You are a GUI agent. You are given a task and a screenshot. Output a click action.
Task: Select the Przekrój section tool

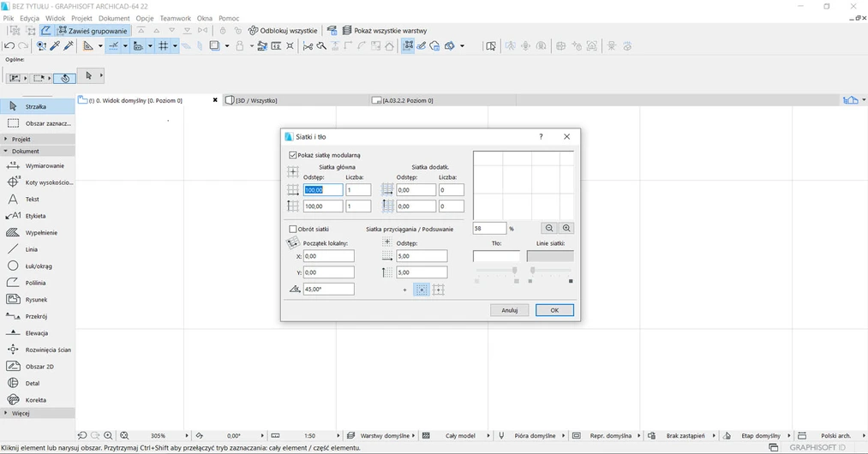(x=37, y=316)
